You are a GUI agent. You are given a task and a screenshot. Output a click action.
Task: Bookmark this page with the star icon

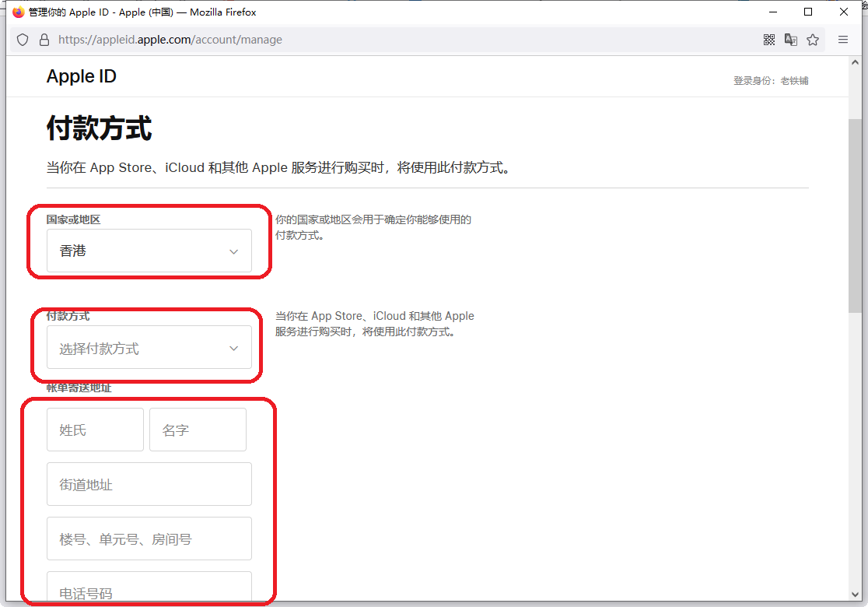coord(813,40)
